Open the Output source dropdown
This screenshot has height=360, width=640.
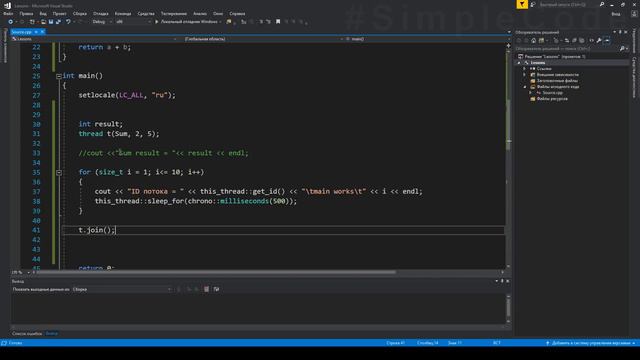(x=122, y=289)
